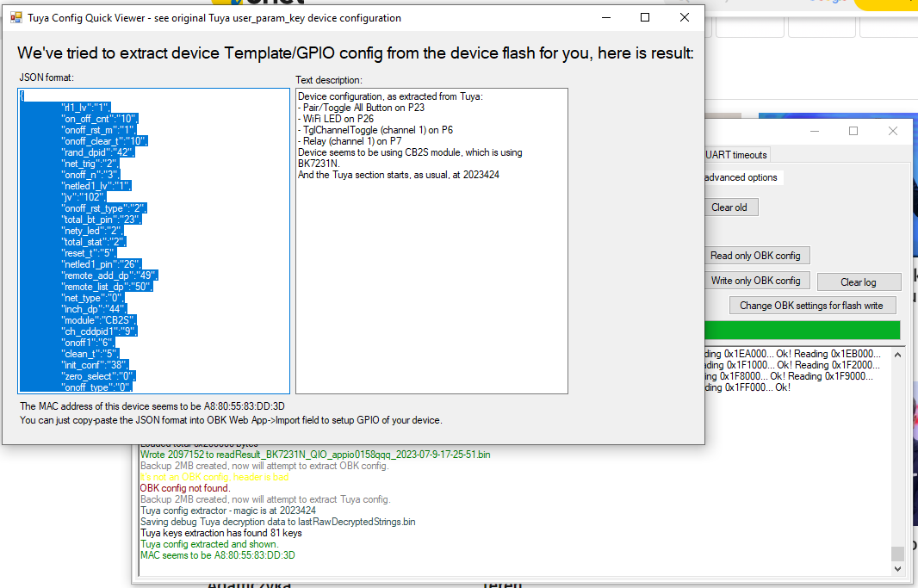
Task: Click the OBK config not found log line
Action: click(186, 488)
